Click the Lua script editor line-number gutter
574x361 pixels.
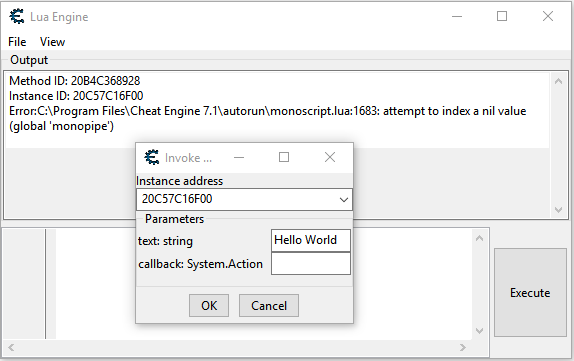[x=25, y=284]
